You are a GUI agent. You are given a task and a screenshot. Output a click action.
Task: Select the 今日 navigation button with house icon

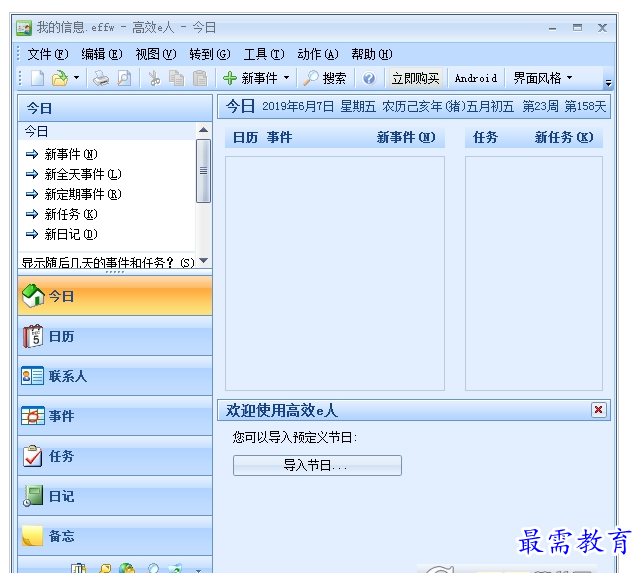115,295
